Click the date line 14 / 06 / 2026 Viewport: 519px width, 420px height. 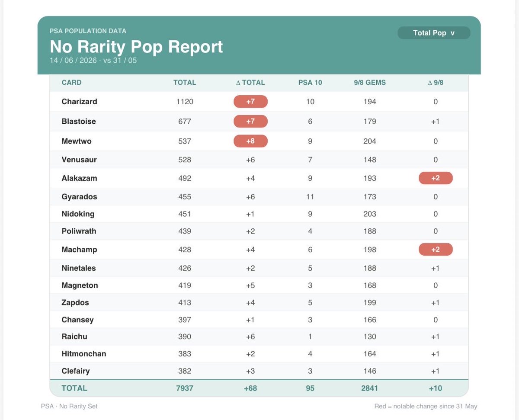(x=93, y=60)
